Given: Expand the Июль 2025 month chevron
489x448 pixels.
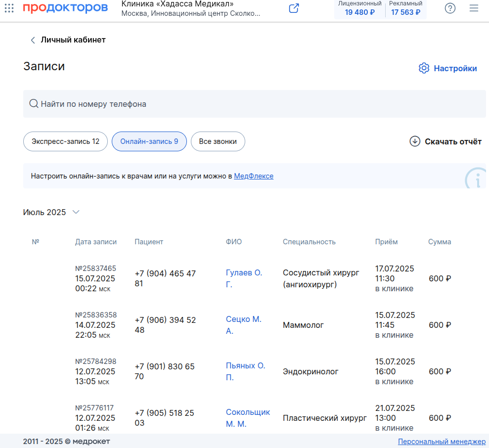Looking at the screenshot, I should pyautogui.click(x=76, y=212).
